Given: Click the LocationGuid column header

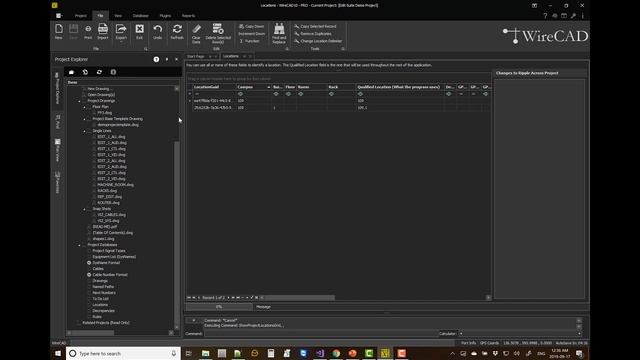Looking at the screenshot, I should (x=214, y=87).
